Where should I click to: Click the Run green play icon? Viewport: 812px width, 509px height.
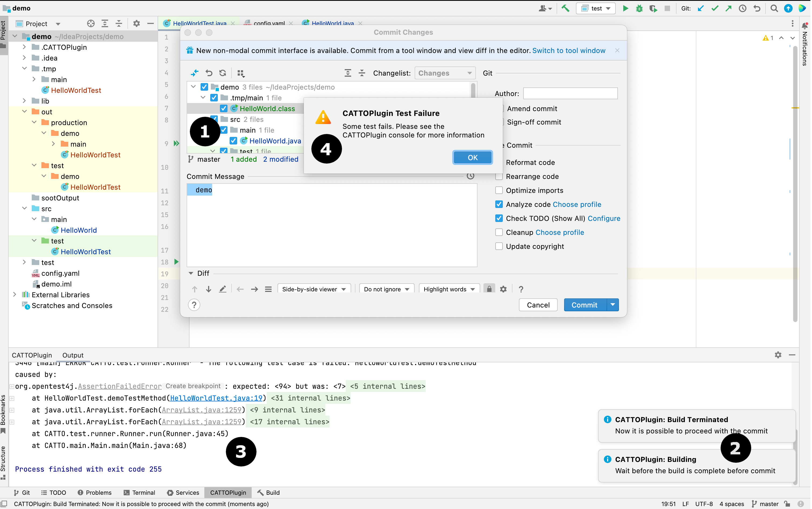coord(625,8)
